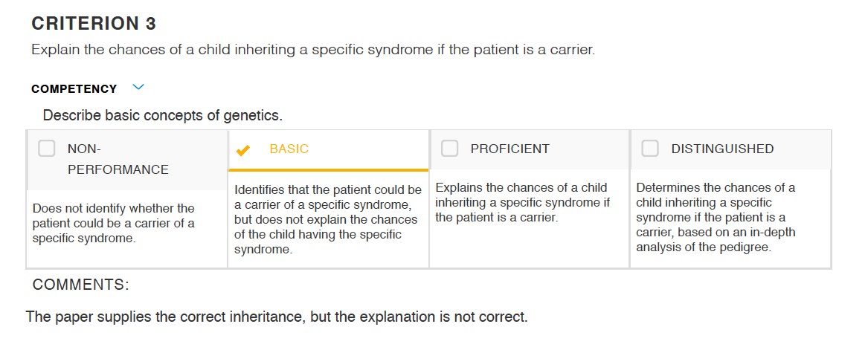This screenshot has height=350, width=868.
Task: Collapse the Competency chevron arrow
Action: (x=138, y=88)
